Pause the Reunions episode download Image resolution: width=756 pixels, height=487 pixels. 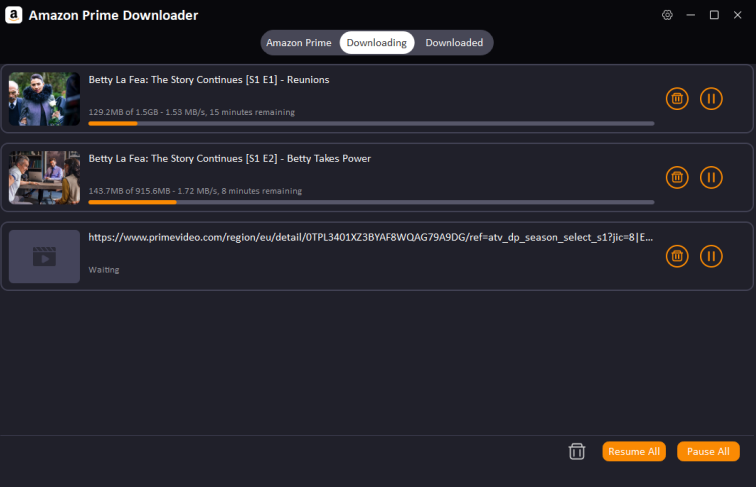click(x=711, y=98)
